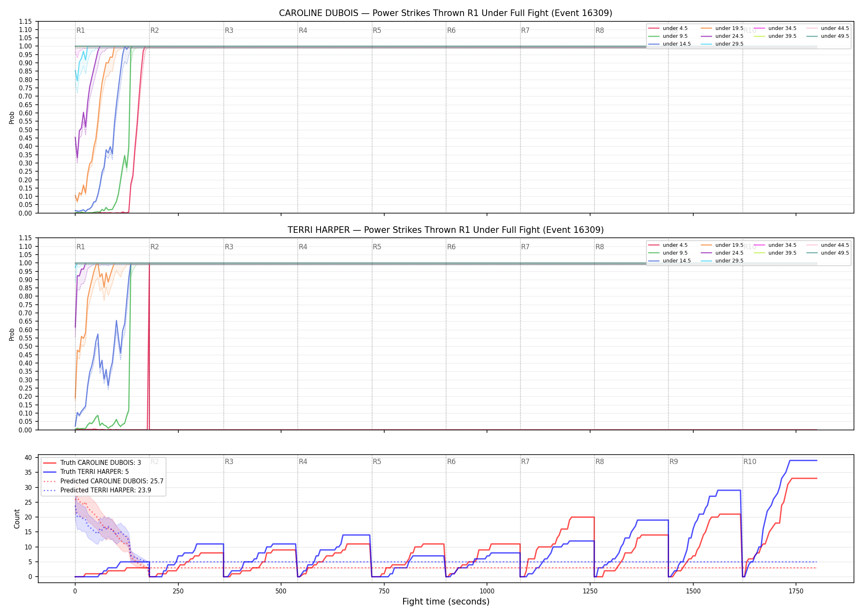This screenshot has width=863, height=616.
Task: Select the TERRI HARPER Power Strikes chart title
Action: coord(445,230)
